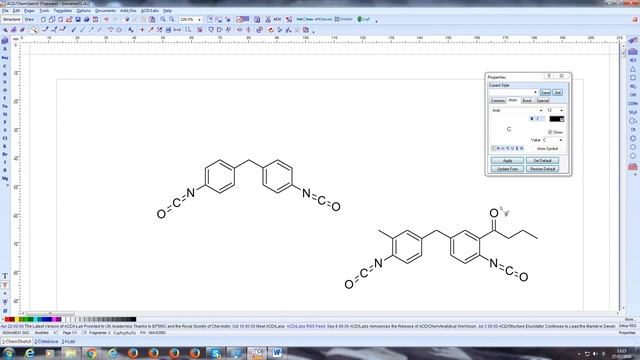Click the Clean Structure icon
Screen dimensions: 640x360
tap(271, 30)
